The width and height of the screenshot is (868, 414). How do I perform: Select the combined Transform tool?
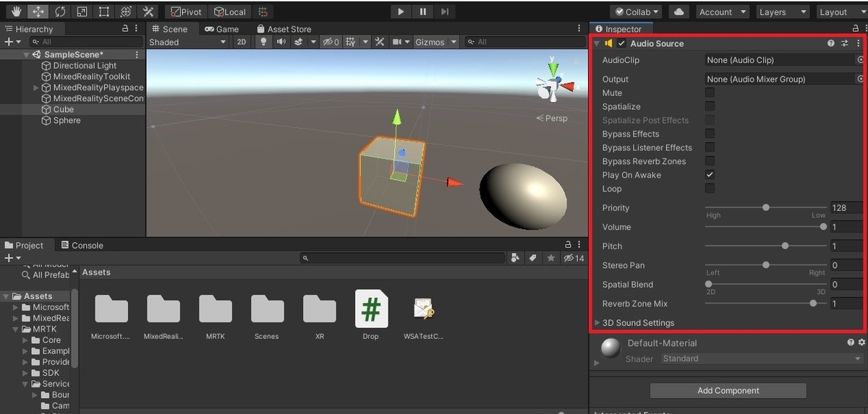point(126,12)
